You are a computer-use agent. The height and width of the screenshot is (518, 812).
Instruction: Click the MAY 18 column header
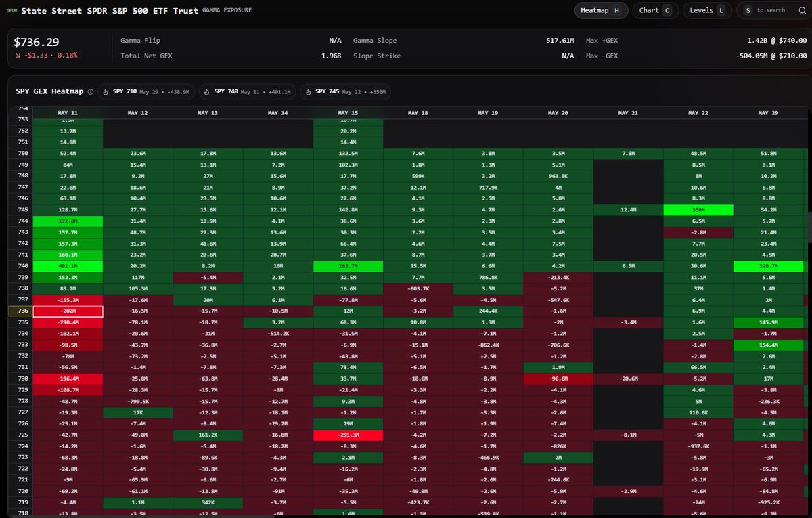click(418, 113)
